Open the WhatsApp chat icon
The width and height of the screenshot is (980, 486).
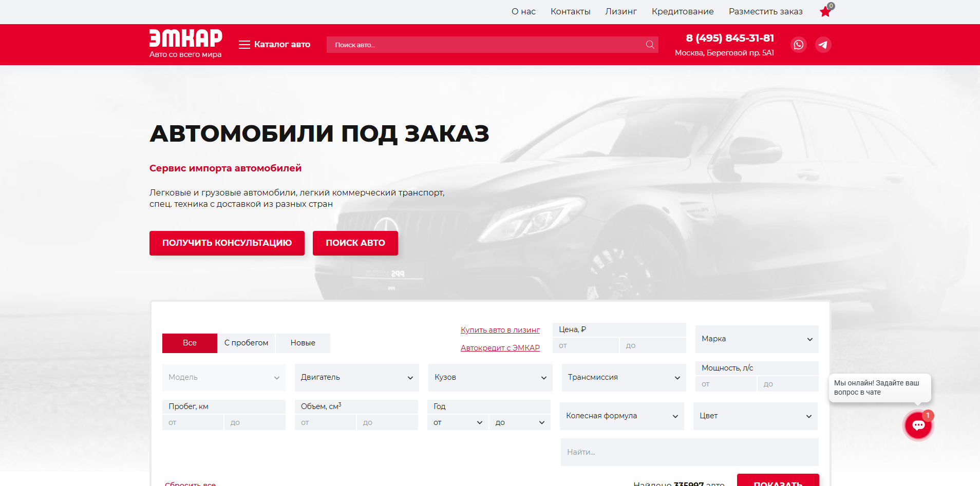click(798, 45)
